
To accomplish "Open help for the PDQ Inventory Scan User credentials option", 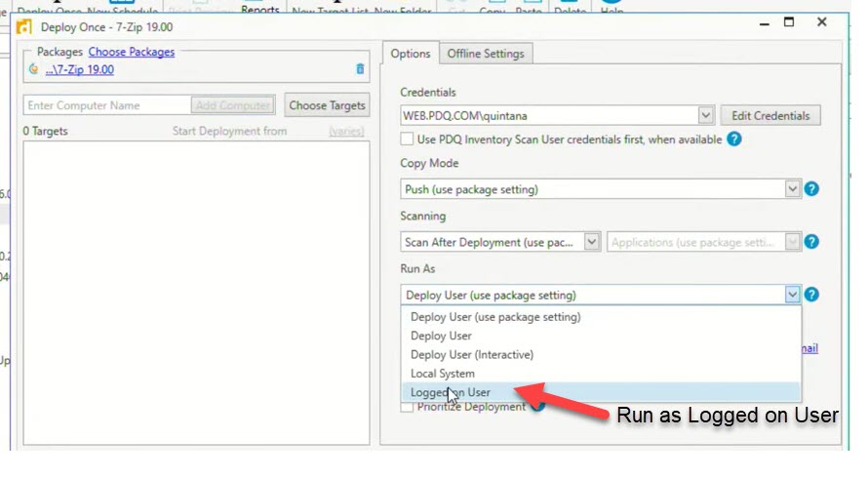I will click(734, 139).
